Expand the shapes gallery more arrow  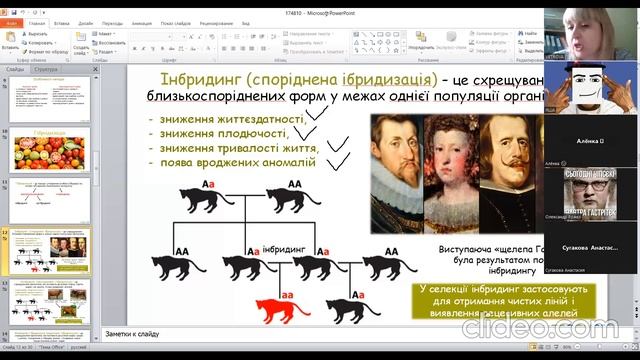[x=404, y=51]
